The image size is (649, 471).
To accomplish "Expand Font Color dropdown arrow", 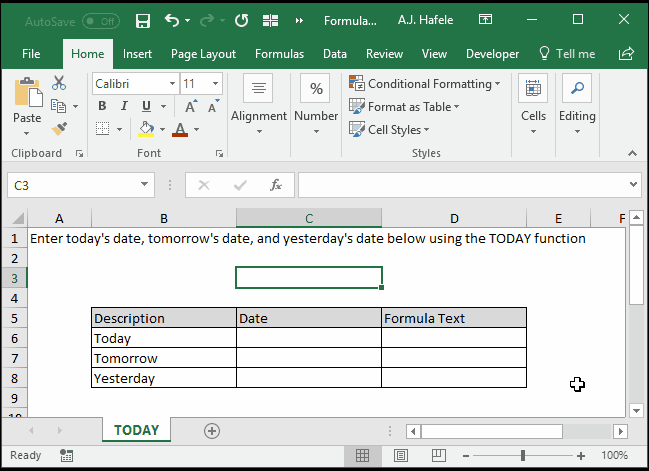I will coord(197,129).
